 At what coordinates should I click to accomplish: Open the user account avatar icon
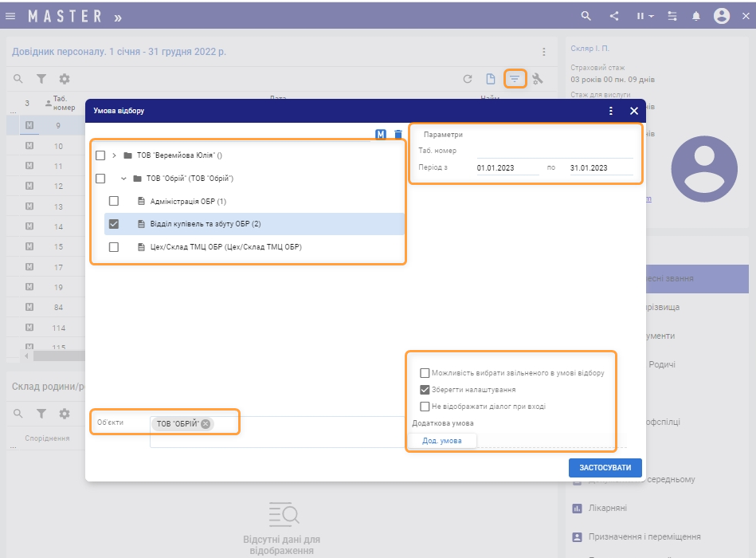pos(722,16)
